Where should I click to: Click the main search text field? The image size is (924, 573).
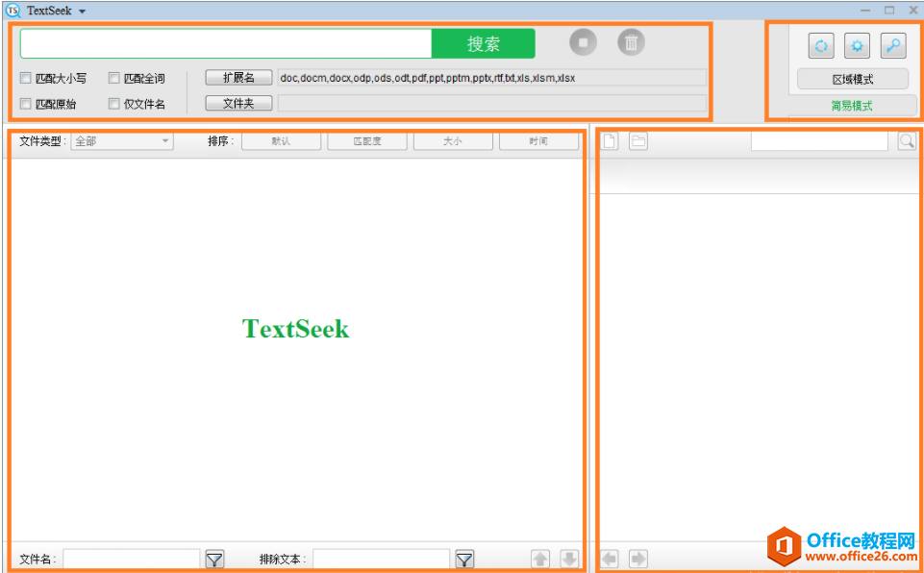226,43
